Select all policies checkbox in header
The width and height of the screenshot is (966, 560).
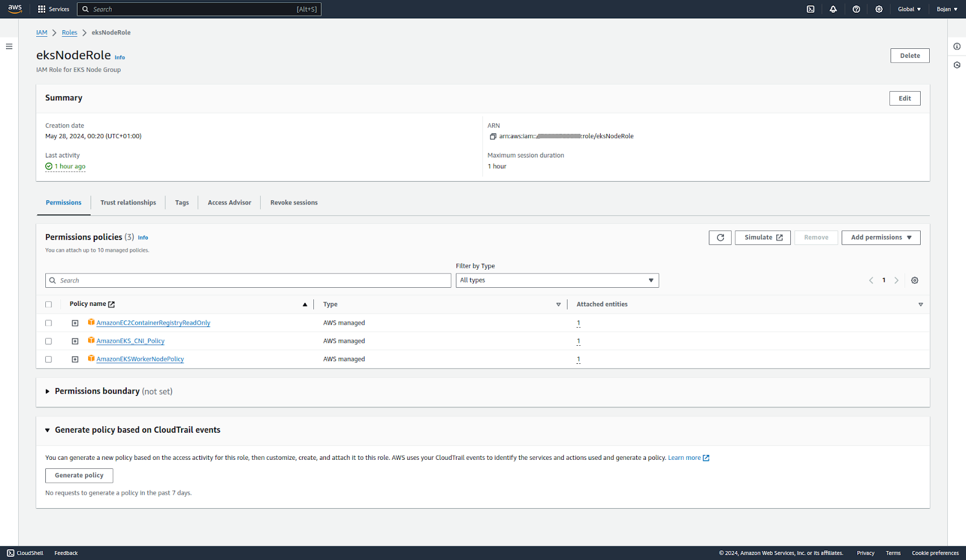click(48, 305)
